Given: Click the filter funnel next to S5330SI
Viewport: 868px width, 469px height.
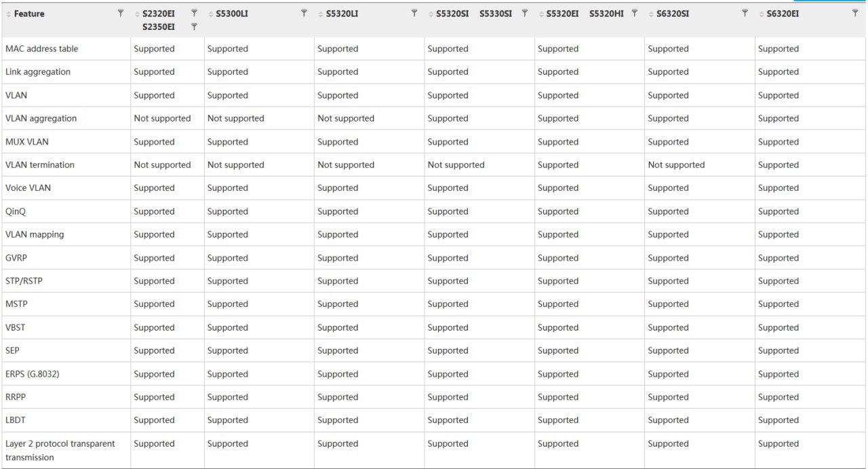Looking at the screenshot, I should click(x=524, y=13).
